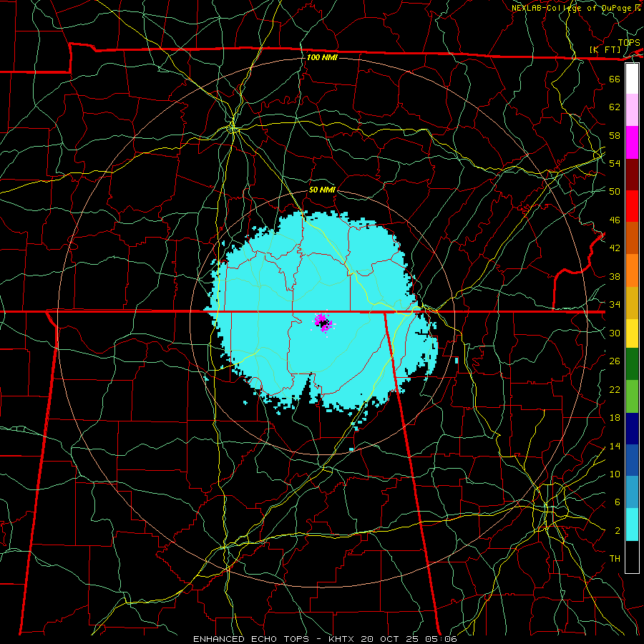Image resolution: width=644 pixels, height=644 pixels.
Task: Click the '6' legend value
Action: [617, 502]
